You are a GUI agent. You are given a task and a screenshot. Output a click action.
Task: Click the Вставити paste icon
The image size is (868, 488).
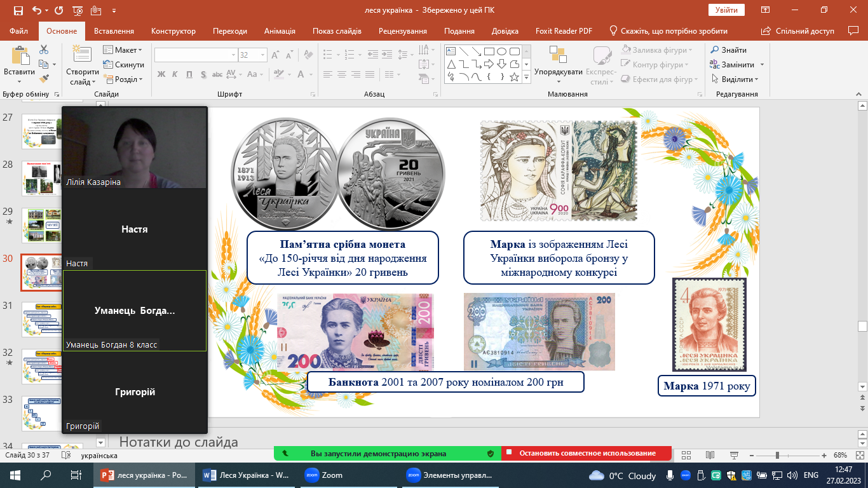pyautogui.click(x=19, y=56)
